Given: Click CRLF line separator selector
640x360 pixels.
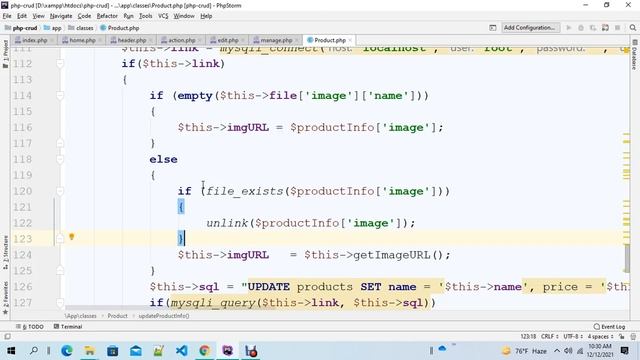Looking at the screenshot, I should pyautogui.click(x=549, y=337).
